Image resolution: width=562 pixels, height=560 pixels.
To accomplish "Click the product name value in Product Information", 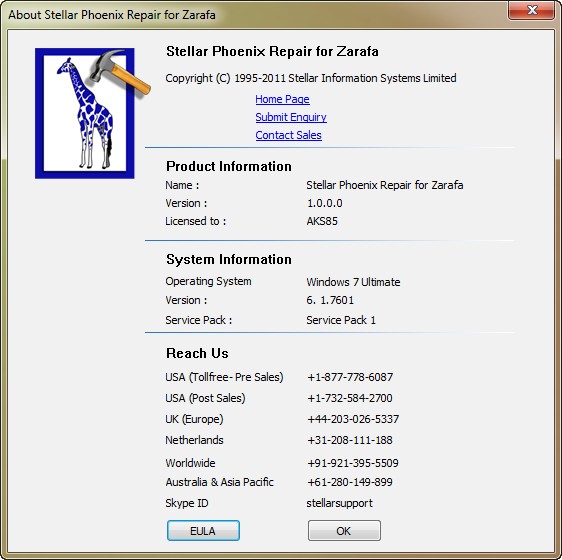I will tap(385, 185).
